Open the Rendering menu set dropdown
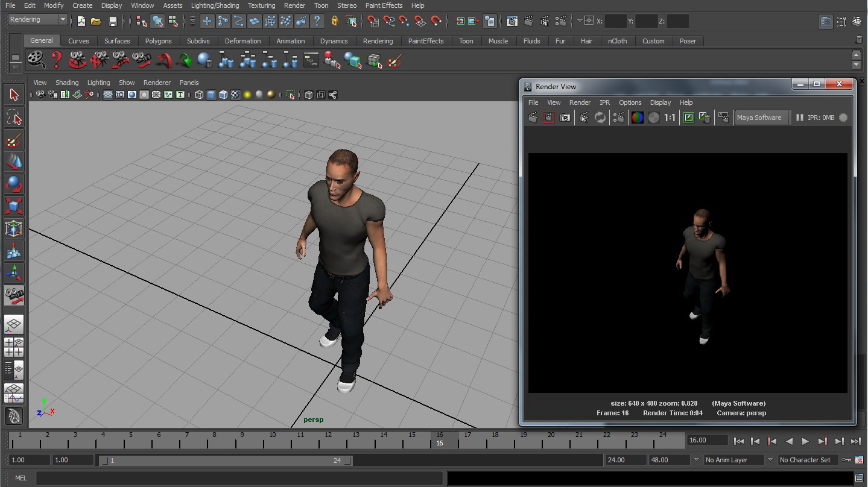 [x=38, y=20]
